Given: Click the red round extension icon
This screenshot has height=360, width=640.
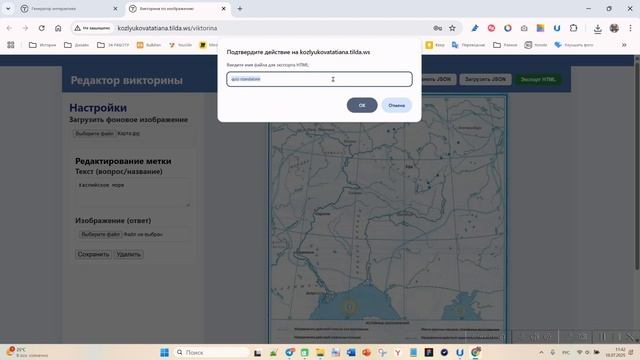Looking at the screenshot, I should (491, 28).
